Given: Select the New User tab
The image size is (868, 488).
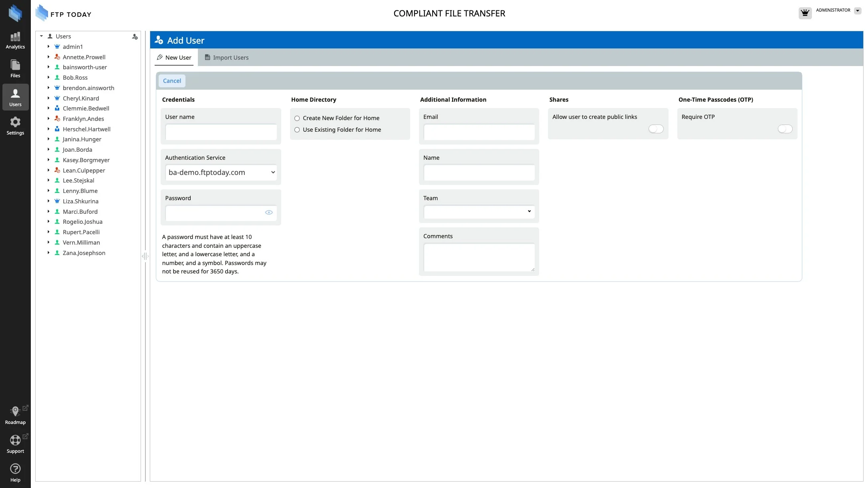Looking at the screenshot, I should coord(174,58).
